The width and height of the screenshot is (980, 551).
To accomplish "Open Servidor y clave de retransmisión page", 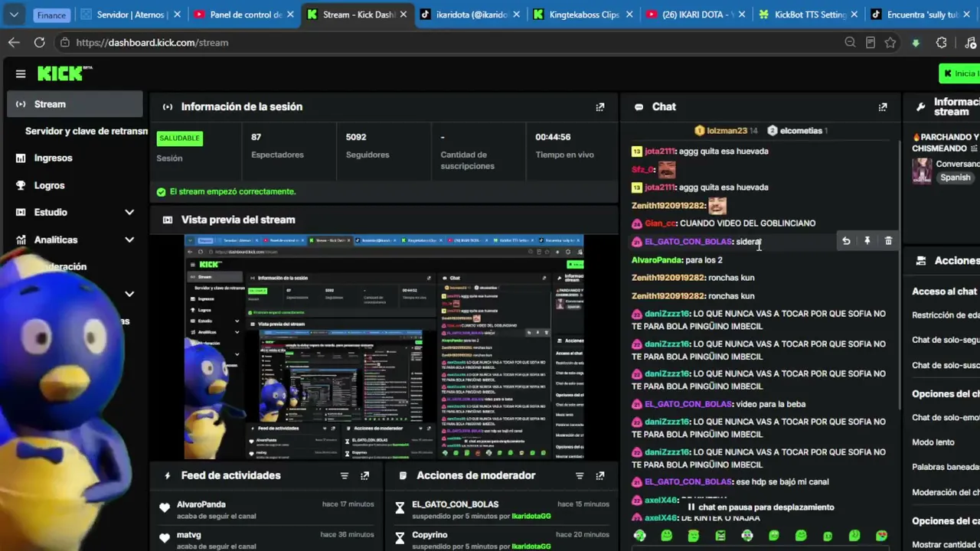I will [x=87, y=131].
